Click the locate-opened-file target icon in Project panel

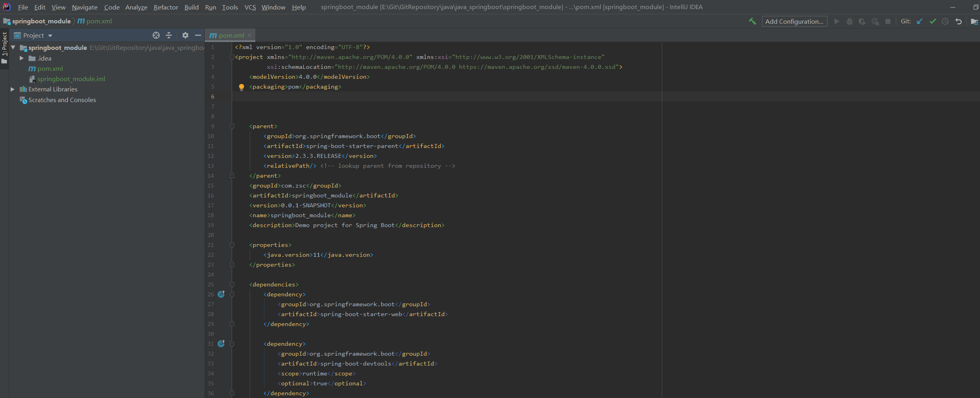(156, 35)
